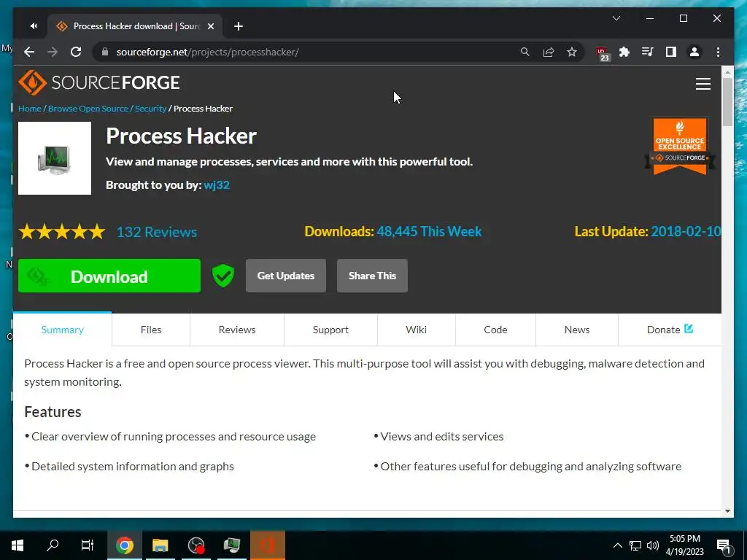Open the Chrome three-dot menu
The width and height of the screenshot is (747, 560).
click(718, 52)
